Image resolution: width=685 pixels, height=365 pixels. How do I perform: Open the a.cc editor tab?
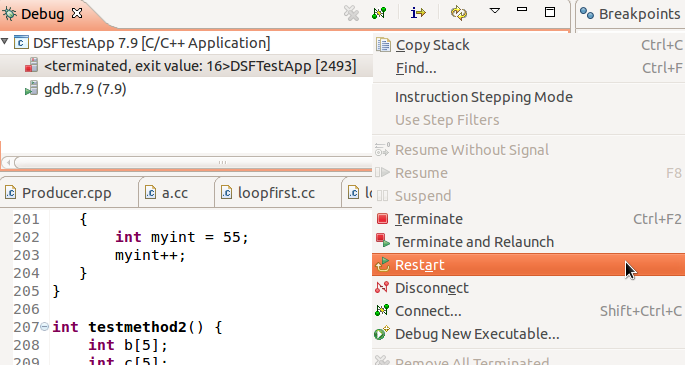coord(175,193)
